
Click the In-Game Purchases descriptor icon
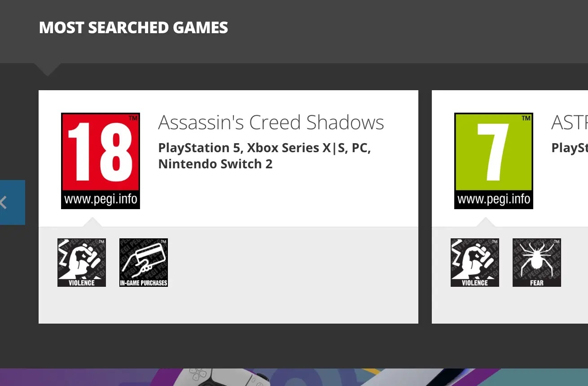[x=143, y=262]
